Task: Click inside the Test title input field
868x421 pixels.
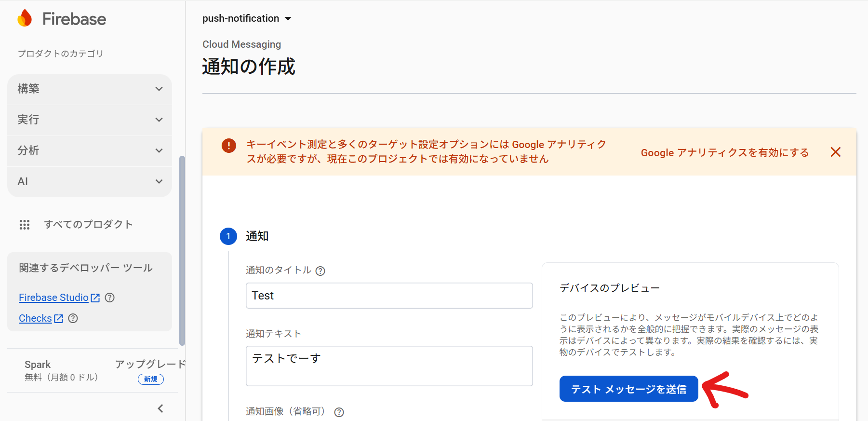Action: (388, 295)
